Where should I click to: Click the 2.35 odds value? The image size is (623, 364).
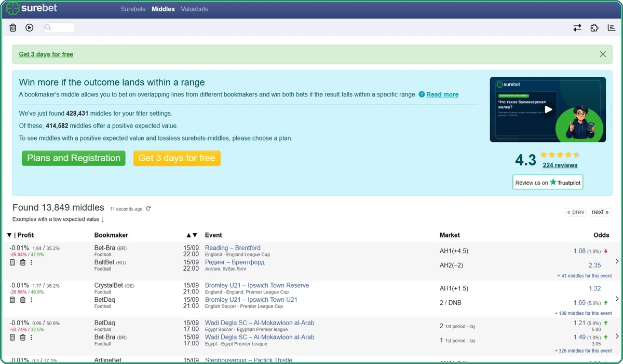(595, 265)
